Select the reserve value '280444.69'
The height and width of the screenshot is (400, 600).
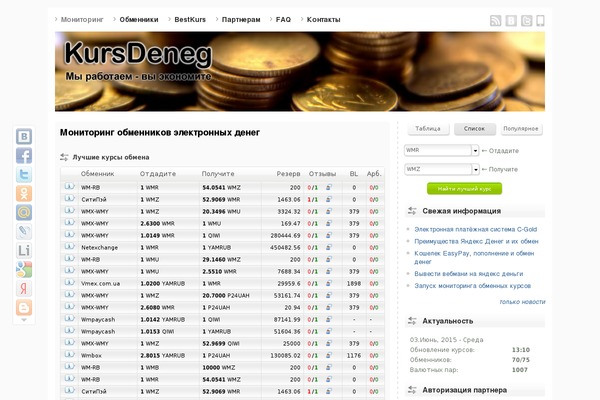click(285, 235)
